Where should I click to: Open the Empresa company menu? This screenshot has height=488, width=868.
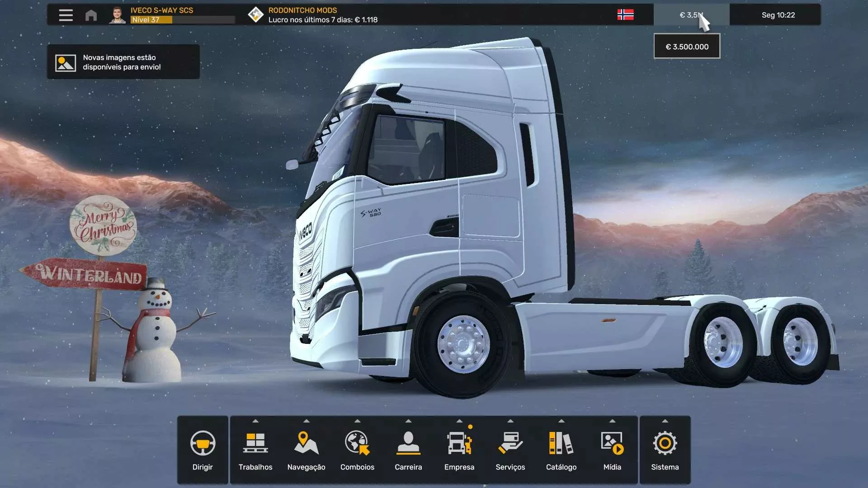coord(459,450)
